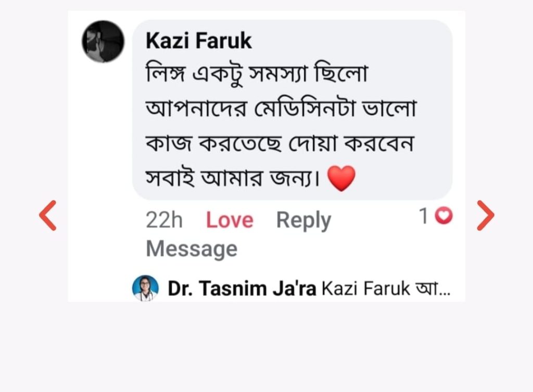Go to previous image with left red chevron
The image size is (533, 392).
click(47, 215)
